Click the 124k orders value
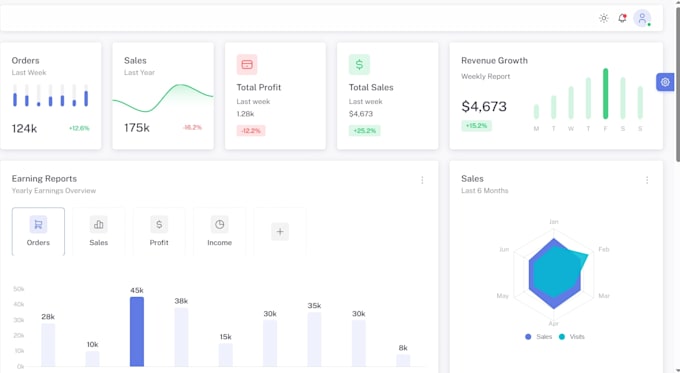The image size is (680, 373). 24,128
